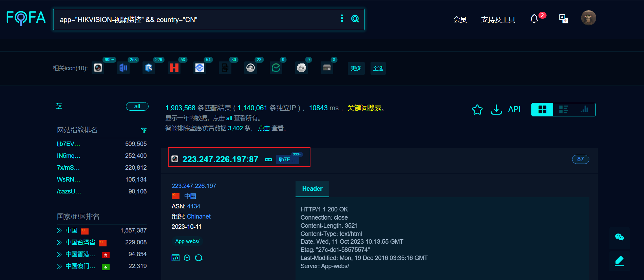Bookmark the query with the star icon

pos(477,109)
